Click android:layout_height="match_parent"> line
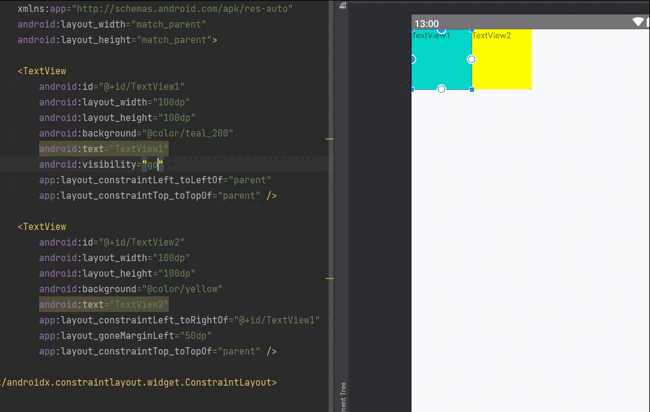This screenshot has height=412, width=650. [x=117, y=40]
